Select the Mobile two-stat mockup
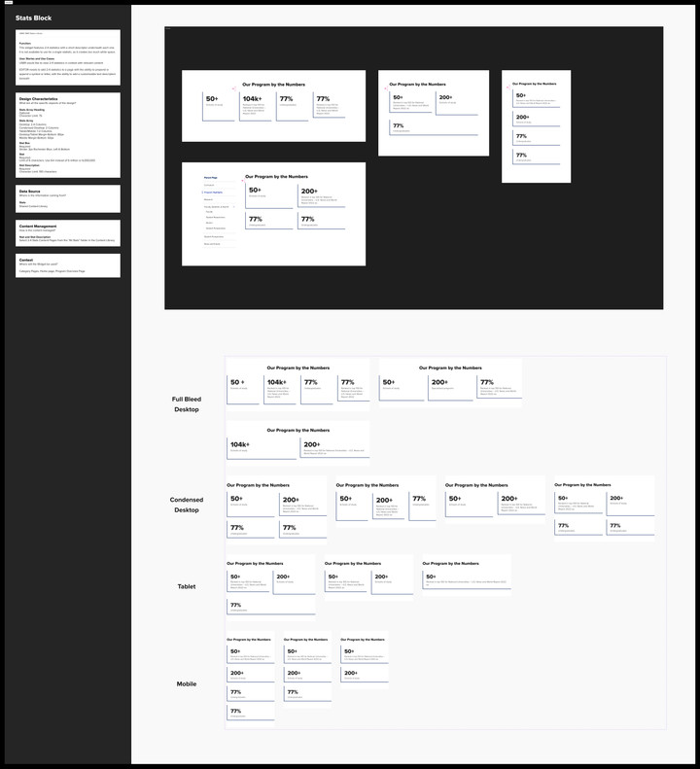 [365, 660]
